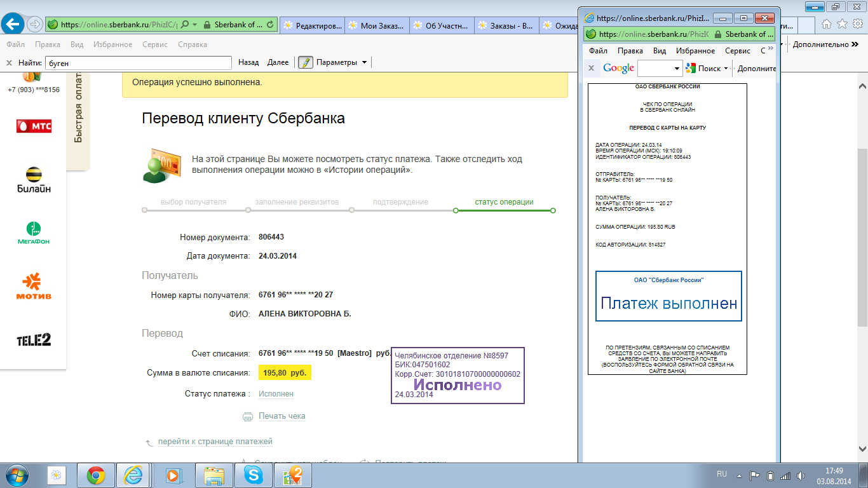Click the refresh icon in main address bar
Viewport: 868px width, 488px height.
pos(271,25)
